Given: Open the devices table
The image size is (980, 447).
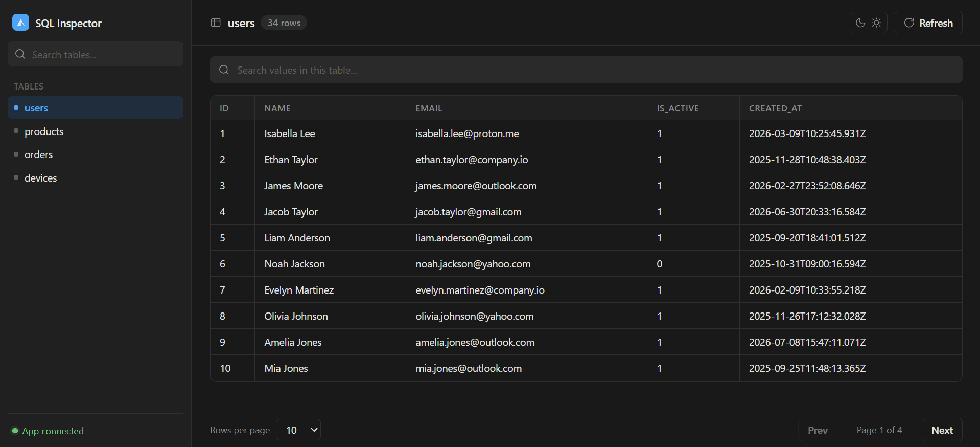Looking at the screenshot, I should [96, 178].
